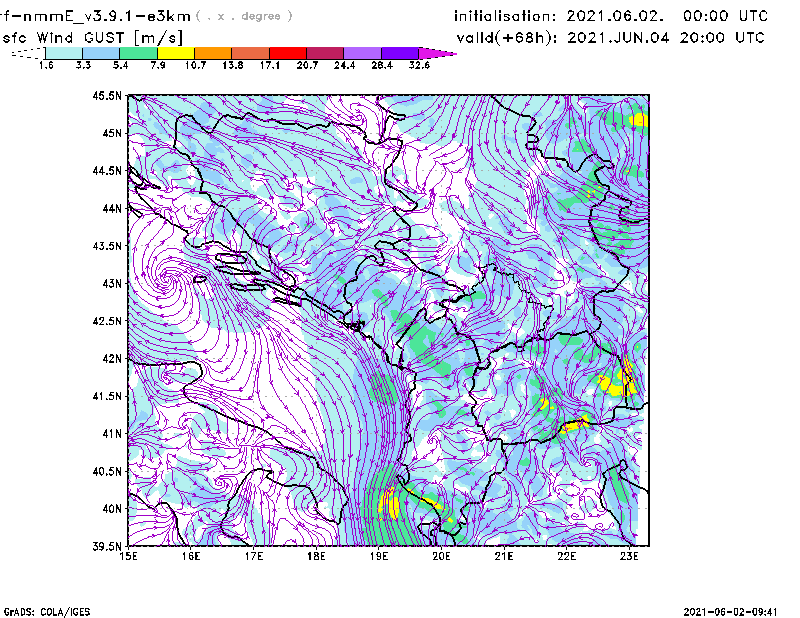Viewport: 800px width, 618px height.
Task: Click the legend value 17.1
Action: pos(270,65)
